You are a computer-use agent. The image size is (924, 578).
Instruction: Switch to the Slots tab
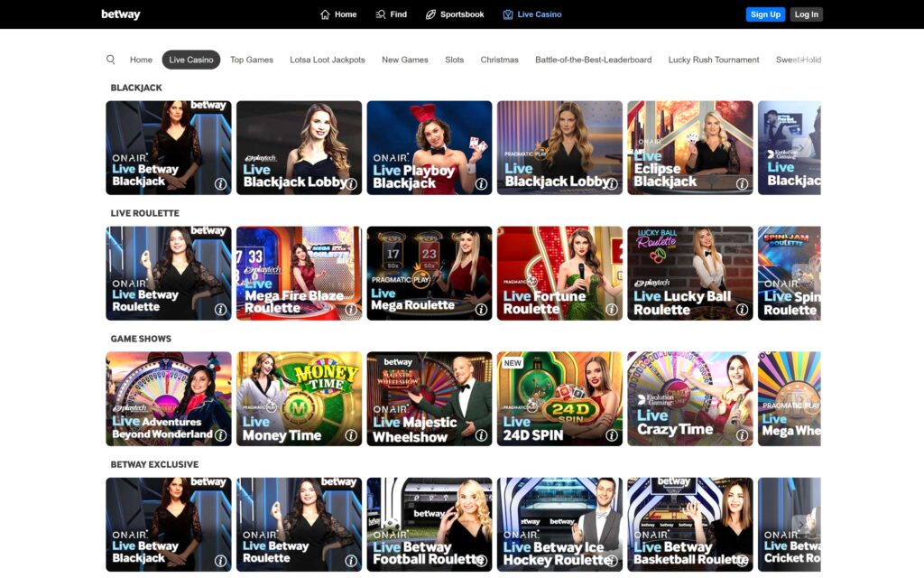(454, 60)
